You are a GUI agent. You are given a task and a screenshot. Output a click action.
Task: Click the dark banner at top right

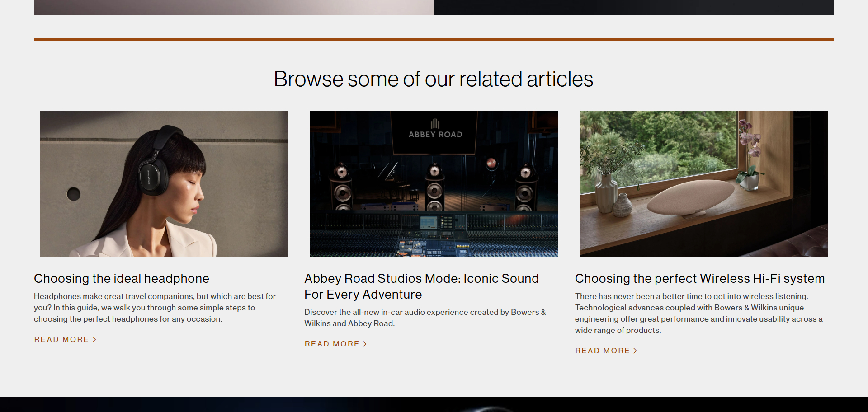point(634,7)
